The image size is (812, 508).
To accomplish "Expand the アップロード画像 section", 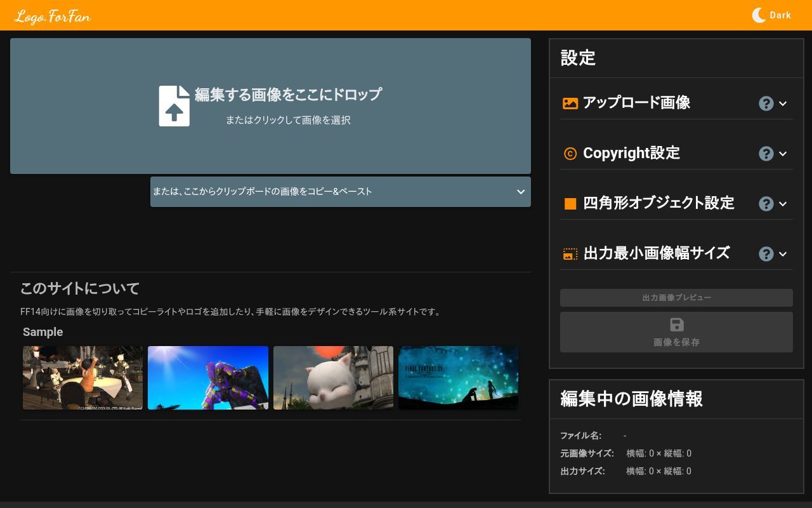I will click(783, 104).
